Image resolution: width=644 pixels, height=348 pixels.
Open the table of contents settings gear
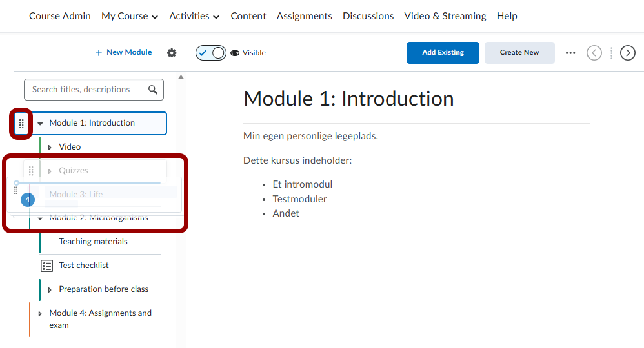172,53
